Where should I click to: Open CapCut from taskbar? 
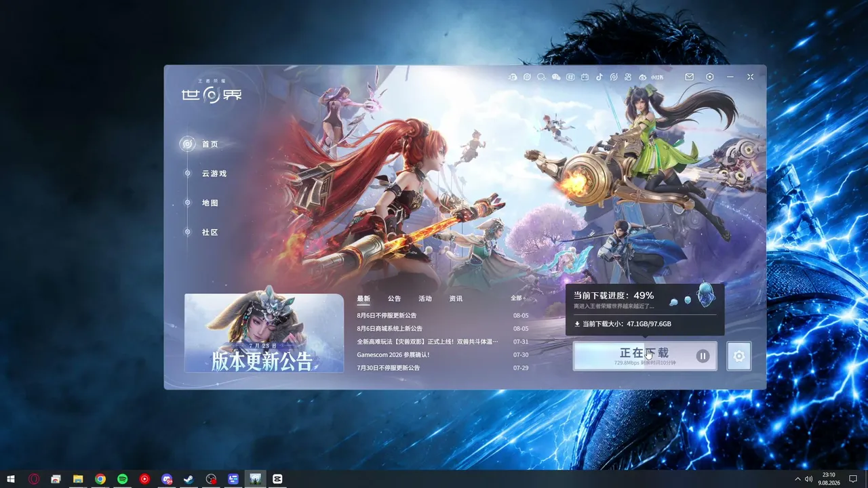pos(277,479)
